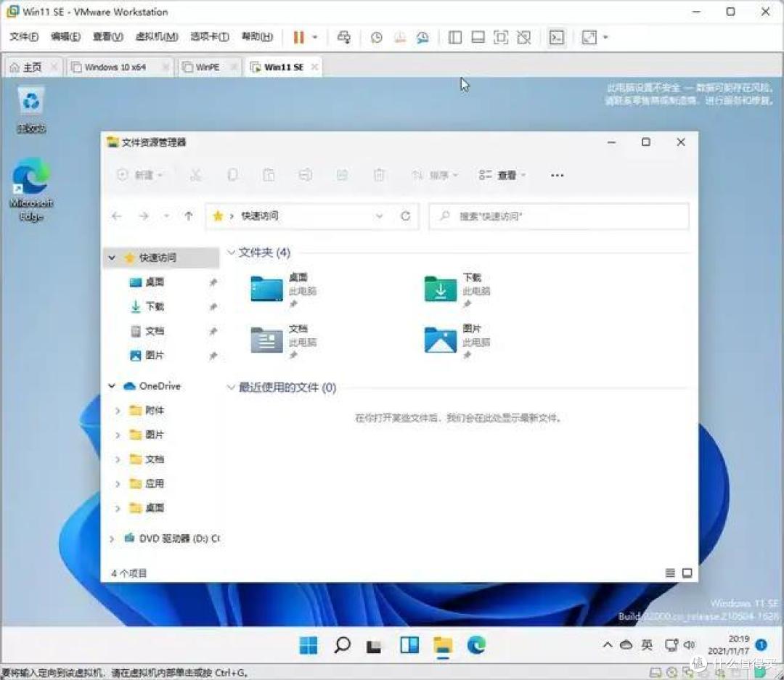Image resolution: width=784 pixels, height=680 pixels.
Task: Open taskbar search magnifier
Action: click(342, 645)
